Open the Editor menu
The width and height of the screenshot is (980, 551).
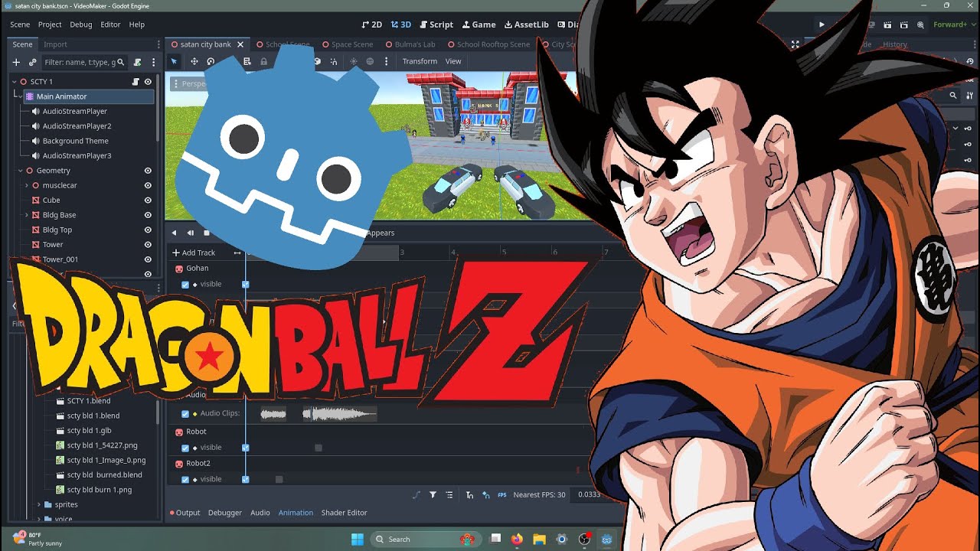[110, 24]
